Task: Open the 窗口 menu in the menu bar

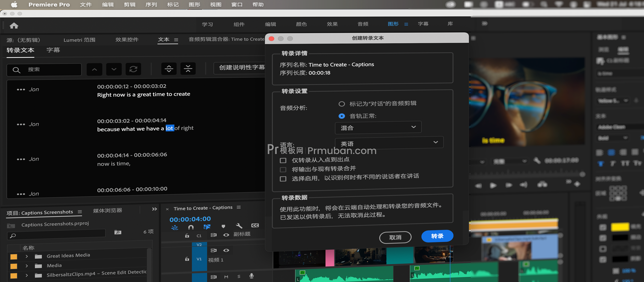Action: [237, 5]
